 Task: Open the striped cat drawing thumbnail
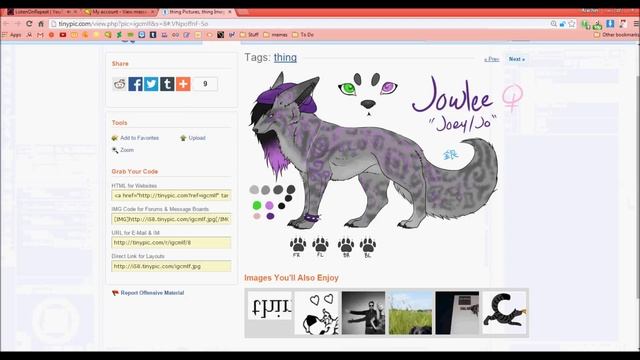tap(504, 313)
